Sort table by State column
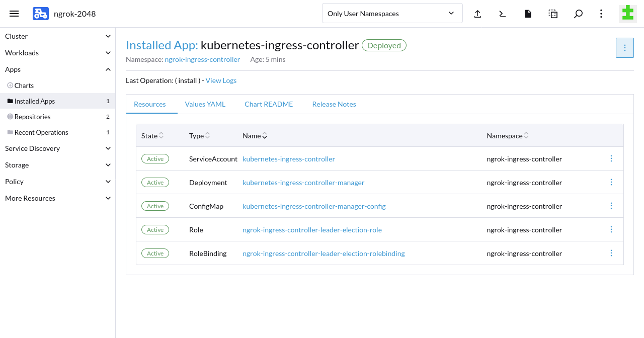644x338 pixels. tap(152, 136)
